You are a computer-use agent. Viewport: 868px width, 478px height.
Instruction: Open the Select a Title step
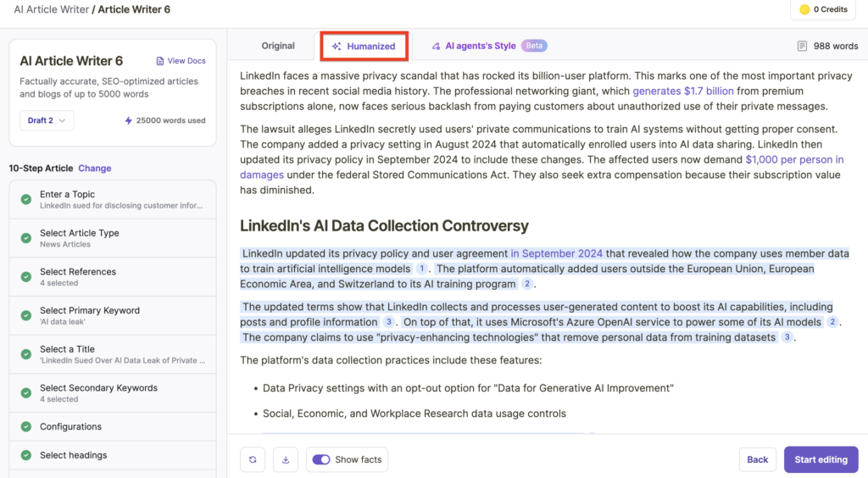pos(113,354)
